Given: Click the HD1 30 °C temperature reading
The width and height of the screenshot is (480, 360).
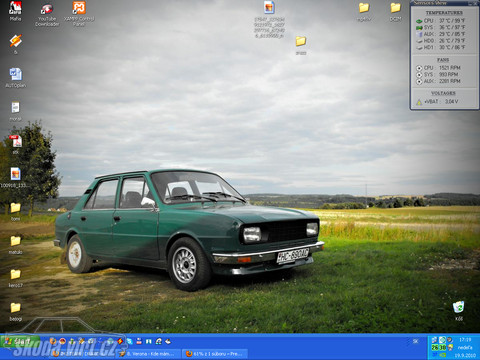Looking at the screenshot, I should click(x=452, y=47).
